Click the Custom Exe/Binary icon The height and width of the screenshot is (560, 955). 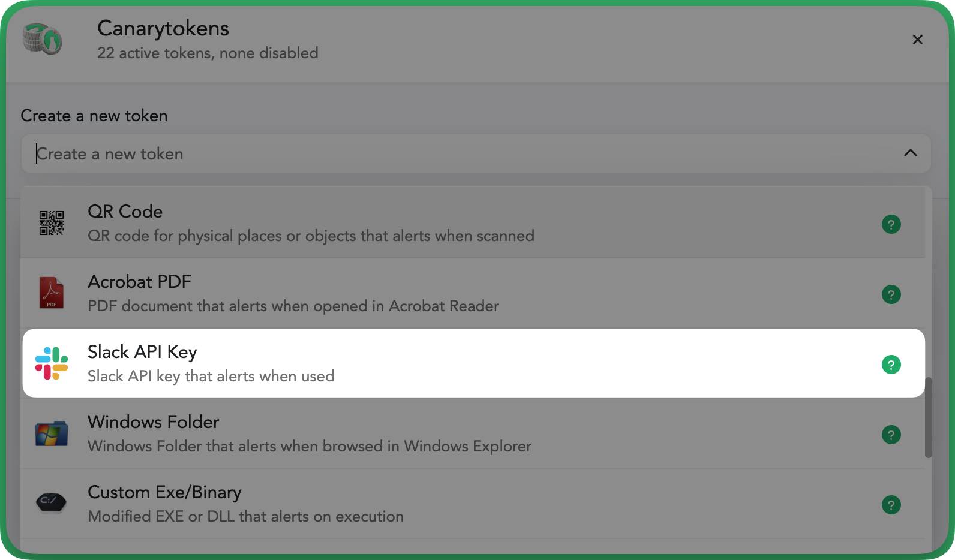pos(52,502)
